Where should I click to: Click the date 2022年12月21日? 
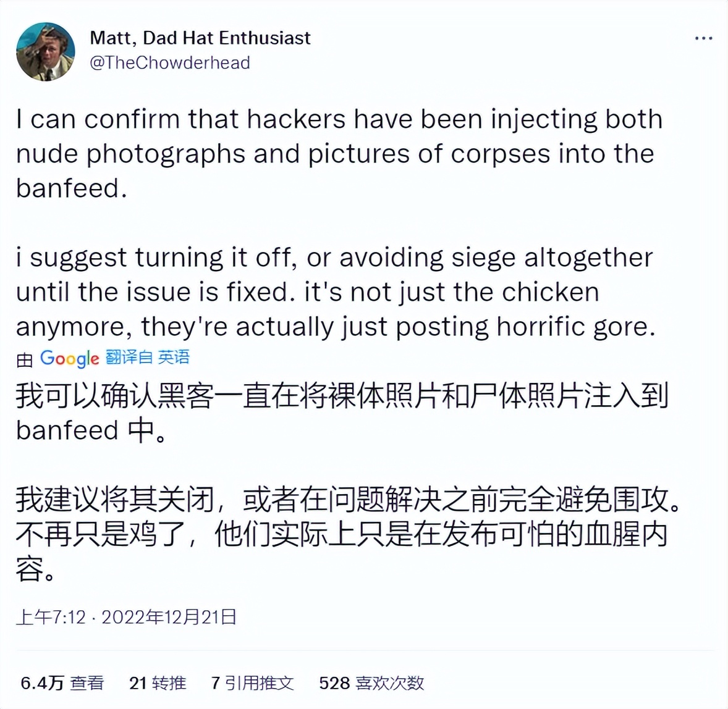[x=172, y=617]
